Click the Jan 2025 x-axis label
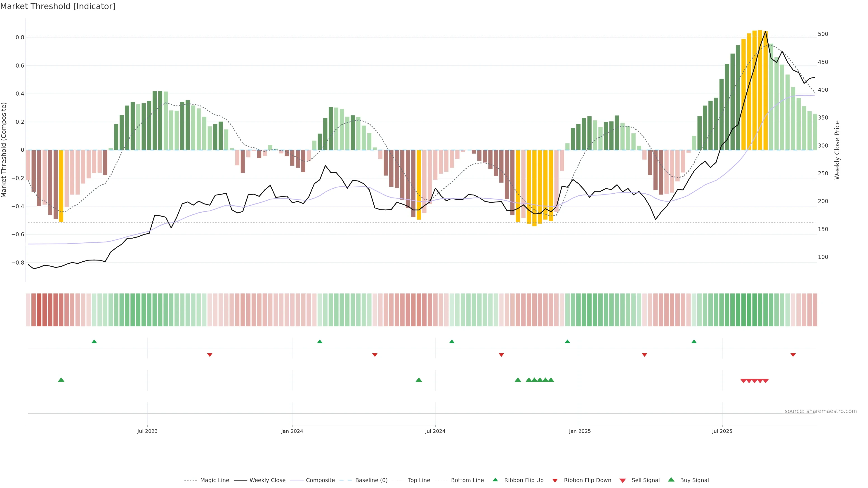 pyautogui.click(x=580, y=431)
